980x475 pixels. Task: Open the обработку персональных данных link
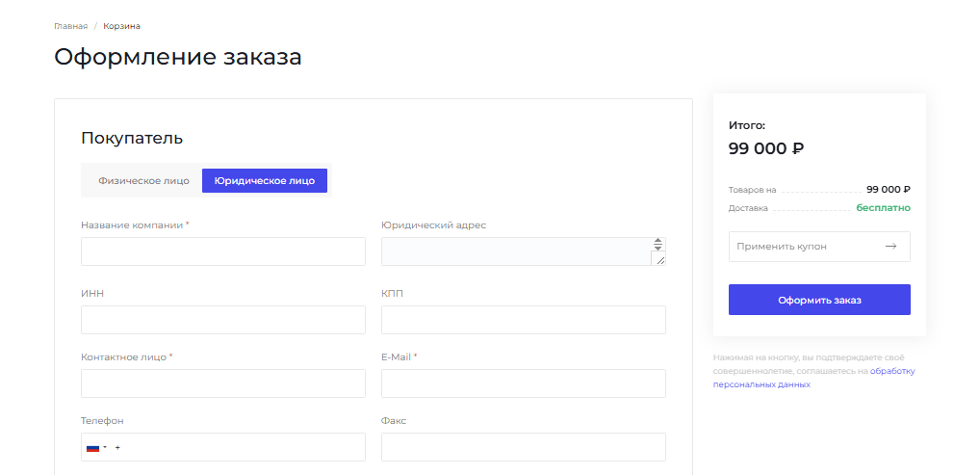[x=891, y=370]
